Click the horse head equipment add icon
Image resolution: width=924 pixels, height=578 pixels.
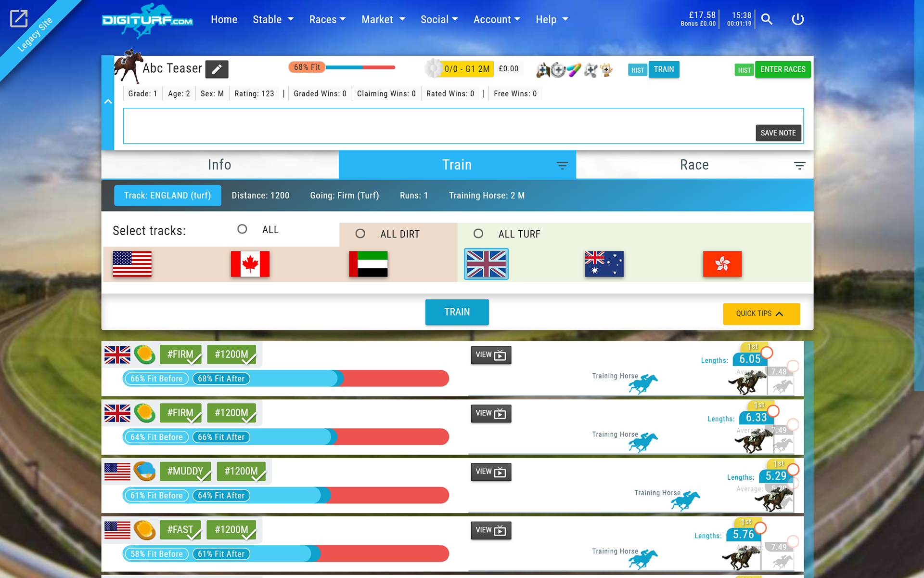[543, 70]
